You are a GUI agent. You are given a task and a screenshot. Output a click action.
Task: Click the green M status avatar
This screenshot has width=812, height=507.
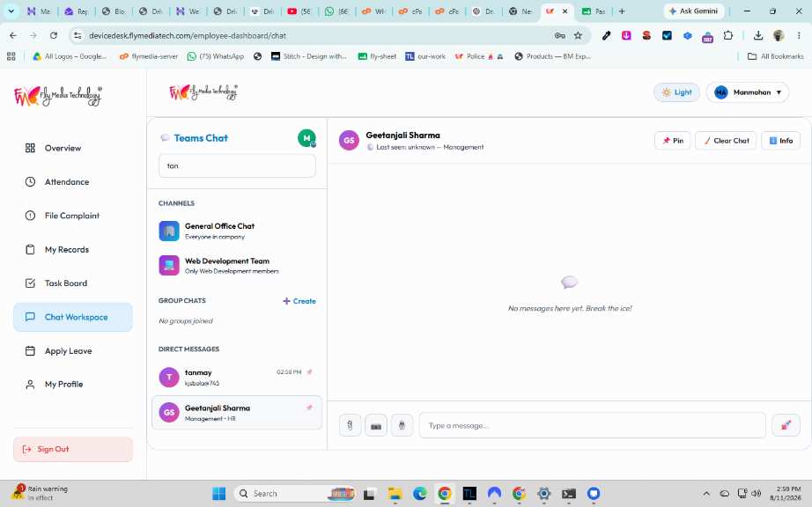pos(306,138)
